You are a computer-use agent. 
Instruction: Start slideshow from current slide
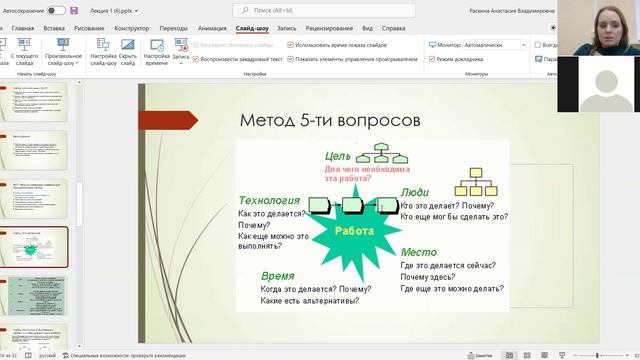click(x=24, y=51)
